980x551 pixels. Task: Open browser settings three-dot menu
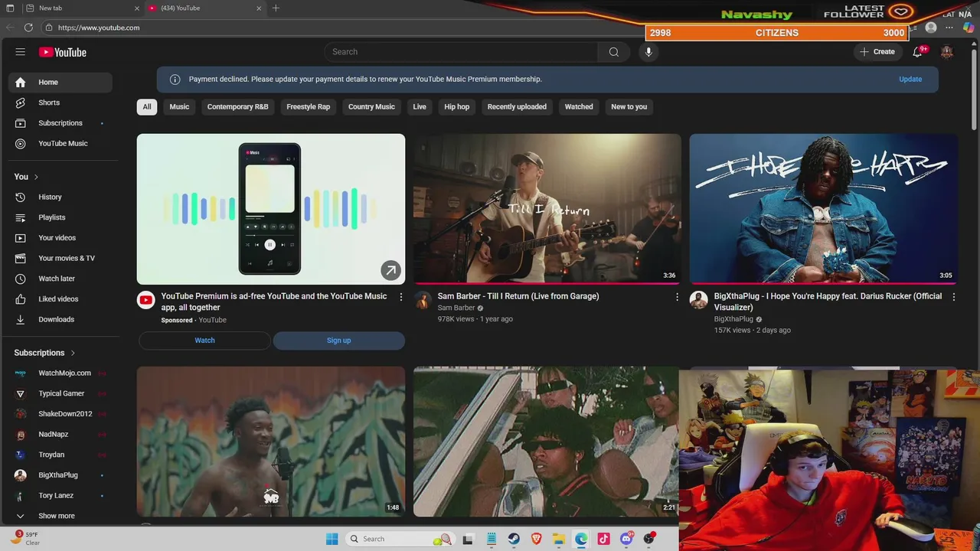949,28
